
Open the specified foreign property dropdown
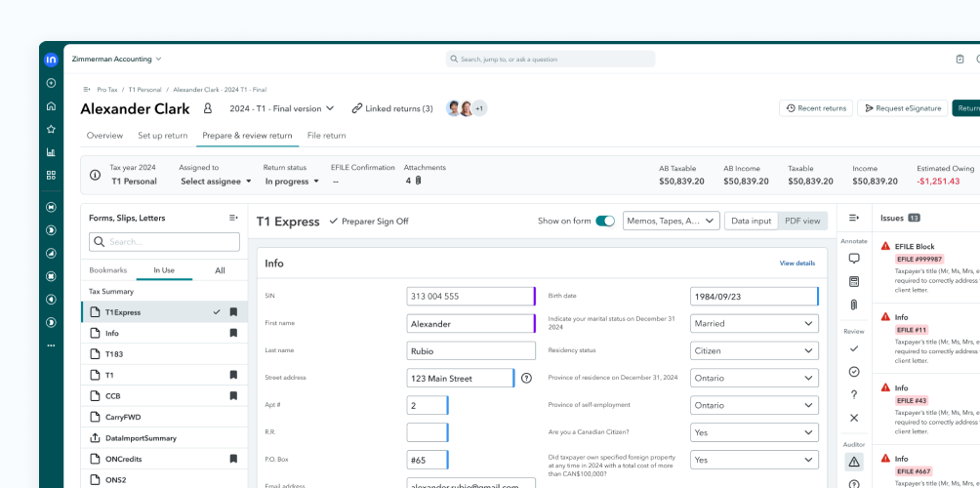(755, 460)
